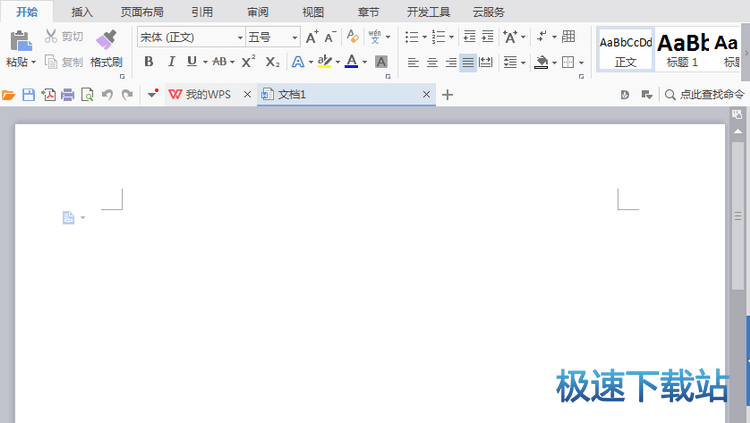Viewport: 750px width, 423px height.
Task: Add new document tab with plus button
Action: click(447, 95)
